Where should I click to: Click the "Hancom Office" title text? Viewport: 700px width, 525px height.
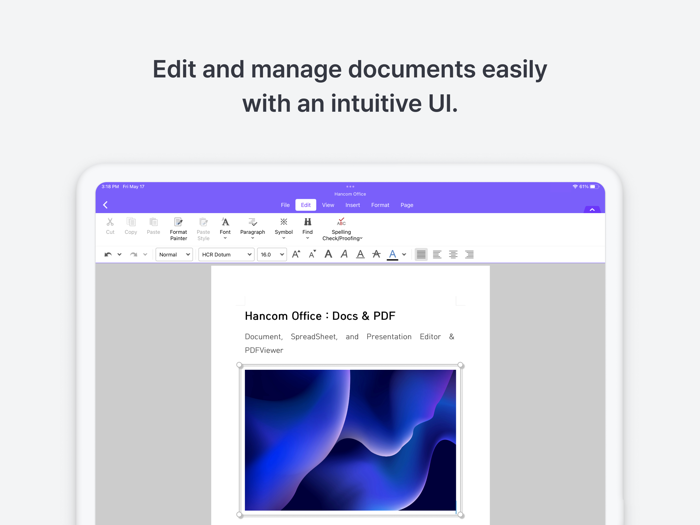point(350,194)
